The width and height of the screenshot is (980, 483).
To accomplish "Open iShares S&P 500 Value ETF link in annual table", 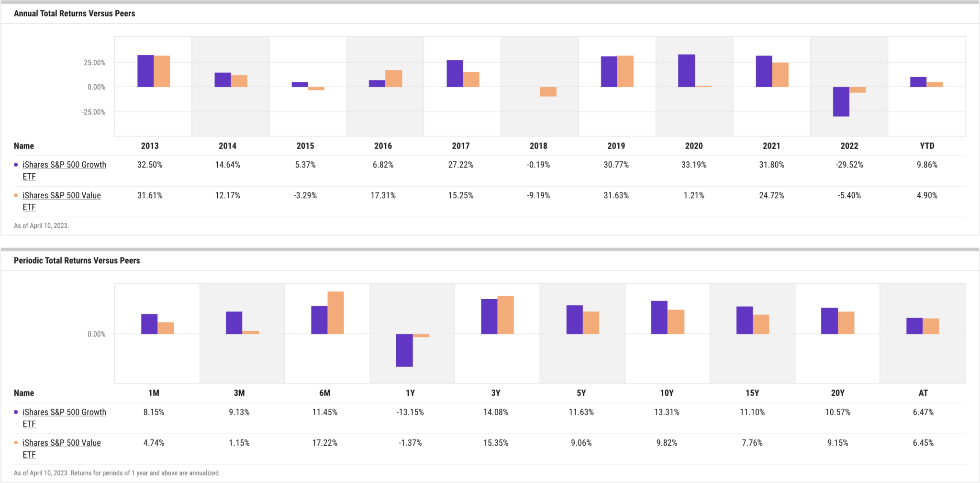I will pos(62,201).
